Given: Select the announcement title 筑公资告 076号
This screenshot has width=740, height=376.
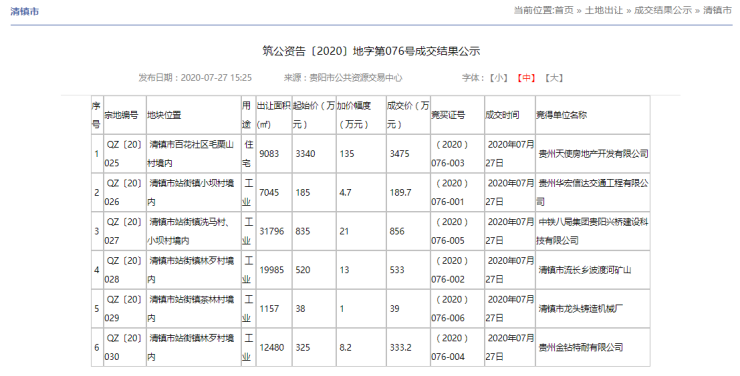Looking at the screenshot, I should click(x=371, y=51).
